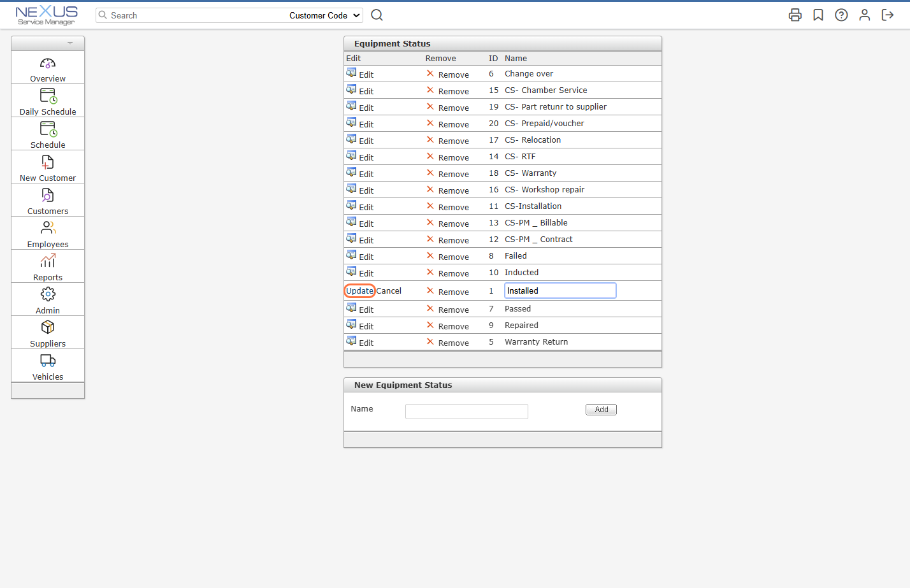
Task: Remove the Repaired status
Action: point(447,326)
